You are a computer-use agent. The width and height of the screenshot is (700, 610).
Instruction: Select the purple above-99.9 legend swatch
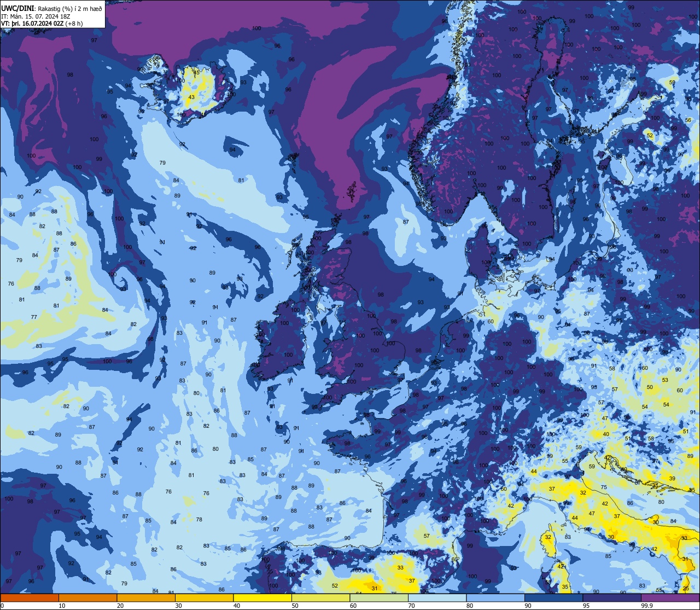[x=670, y=597]
